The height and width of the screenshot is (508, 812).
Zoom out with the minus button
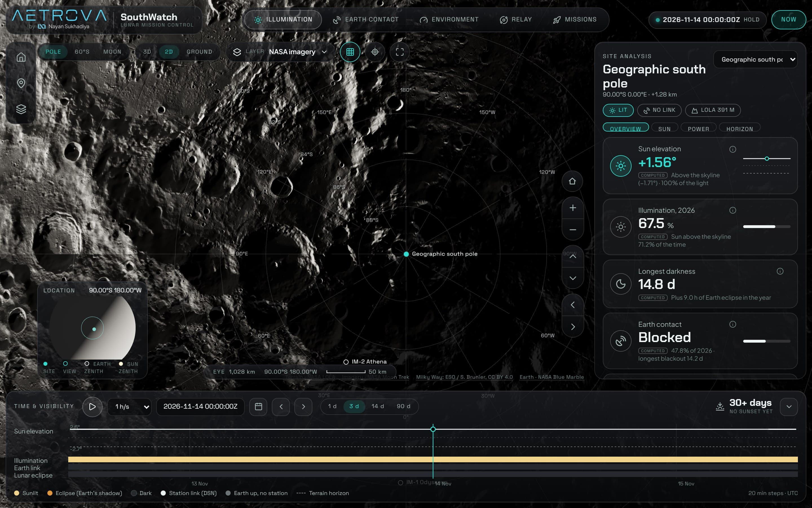coord(572,230)
